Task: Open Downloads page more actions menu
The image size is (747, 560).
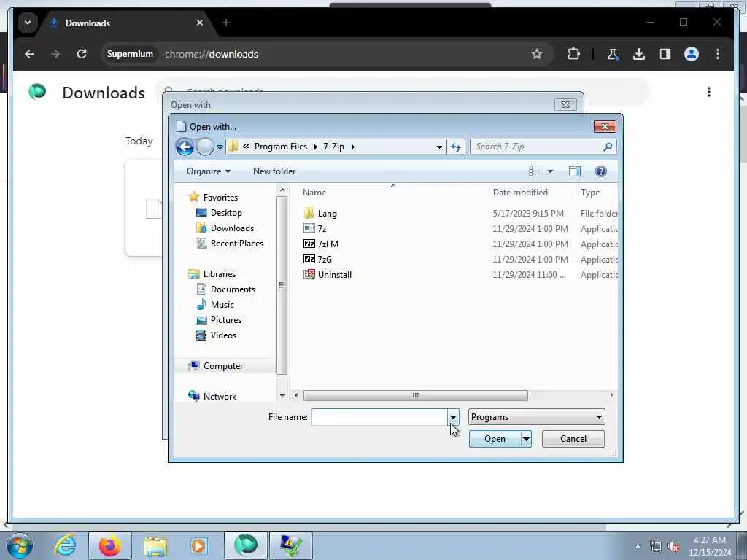Action: pos(709,92)
